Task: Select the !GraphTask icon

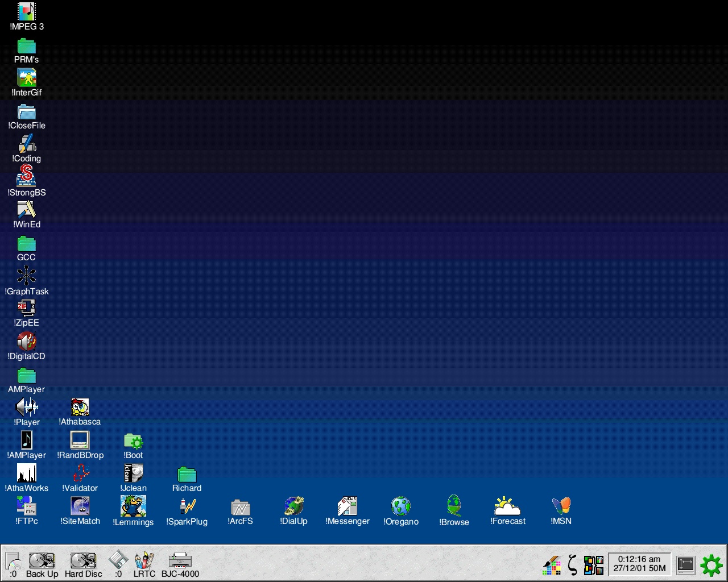Action: tap(27, 276)
